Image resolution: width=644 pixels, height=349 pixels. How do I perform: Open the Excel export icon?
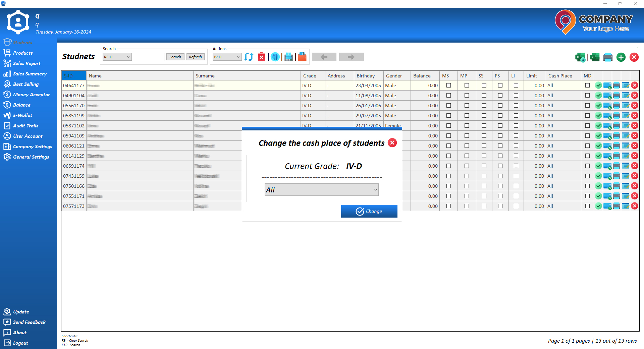594,57
